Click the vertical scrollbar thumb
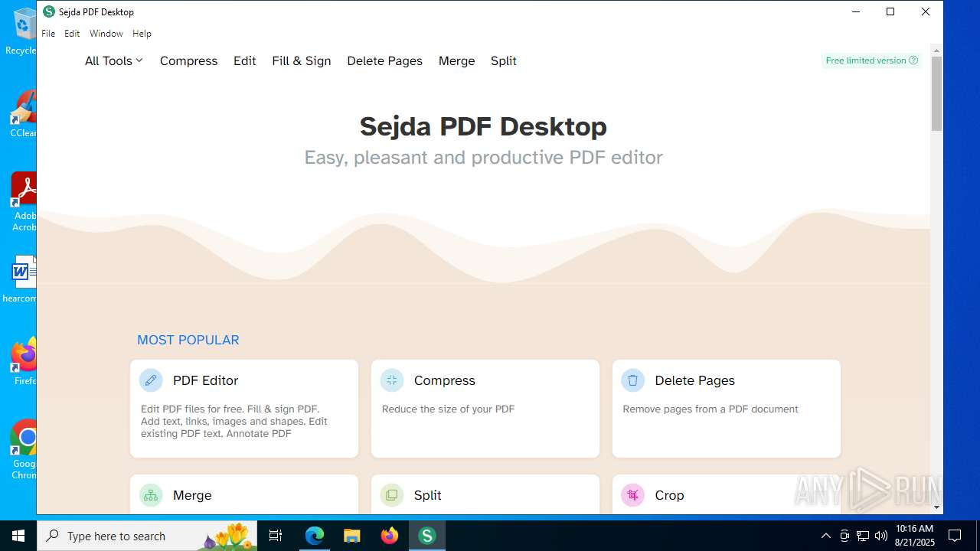 [936, 93]
